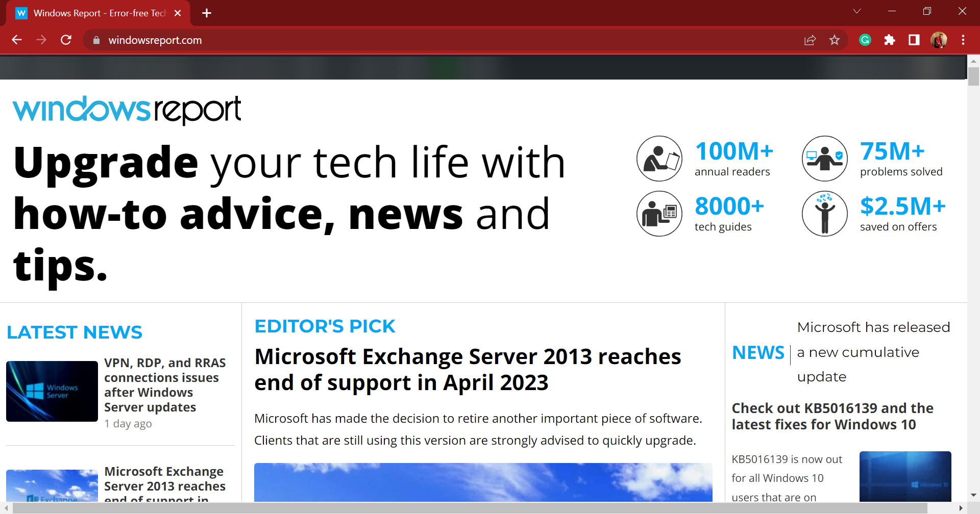This screenshot has height=514, width=980.
Task: Click the vertical scrollbar thumb
Action: pos(973,76)
